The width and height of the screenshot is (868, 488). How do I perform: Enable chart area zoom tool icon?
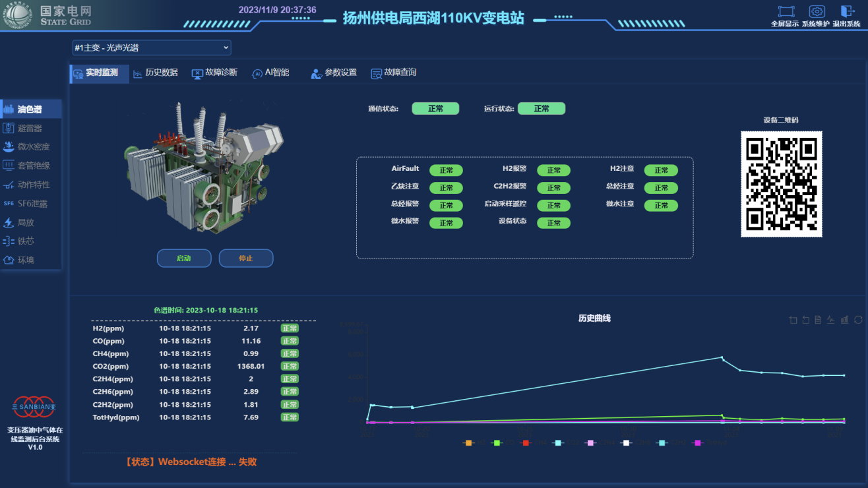click(793, 320)
